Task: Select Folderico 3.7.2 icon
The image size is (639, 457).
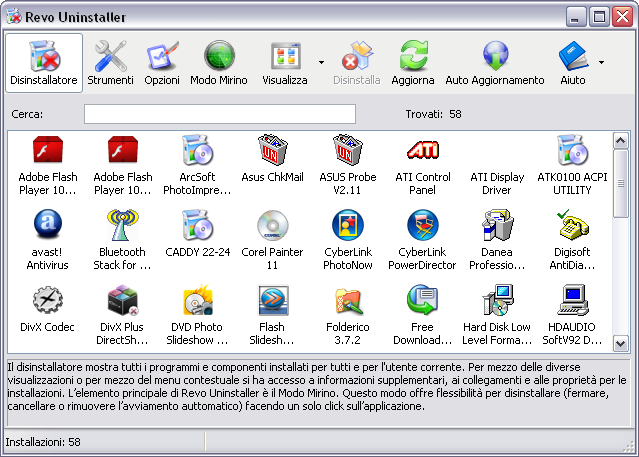Action: point(348,301)
